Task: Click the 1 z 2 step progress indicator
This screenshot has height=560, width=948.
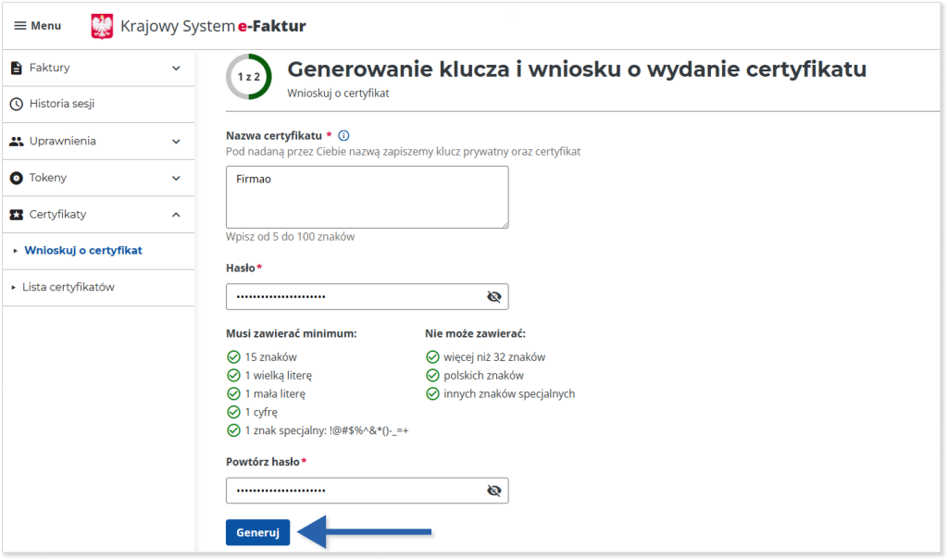Action: pos(248,77)
